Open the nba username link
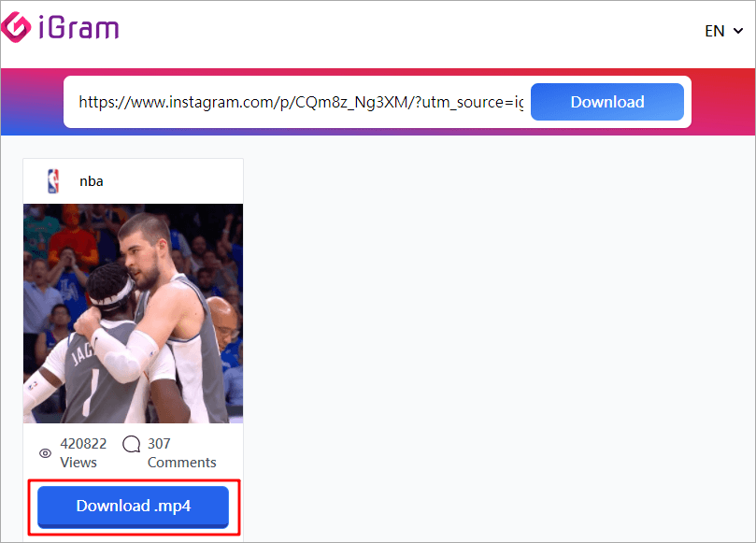Viewport: 756px width, 543px height. pos(92,181)
